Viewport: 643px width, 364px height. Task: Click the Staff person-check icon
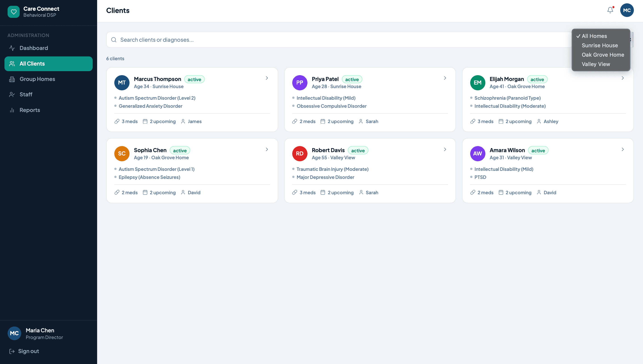tap(12, 95)
